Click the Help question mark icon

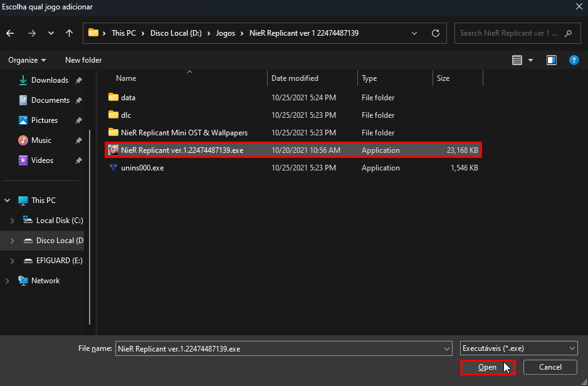[573, 60]
